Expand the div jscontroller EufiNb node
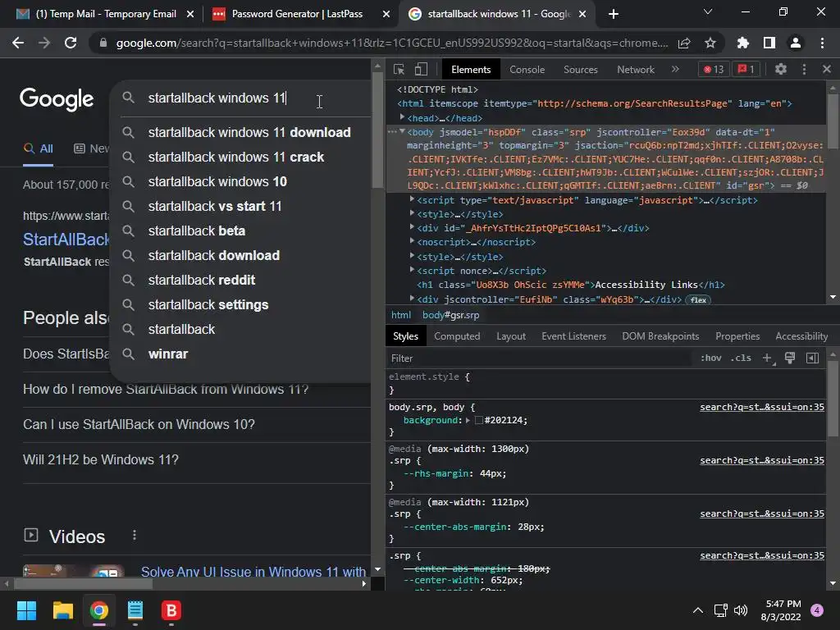 (412, 298)
